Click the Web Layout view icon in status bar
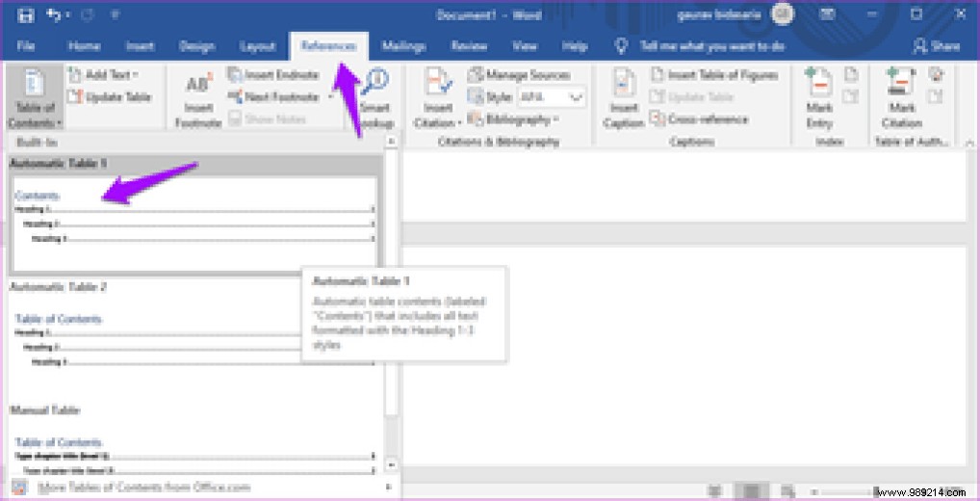The width and height of the screenshot is (980, 501). point(787,491)
